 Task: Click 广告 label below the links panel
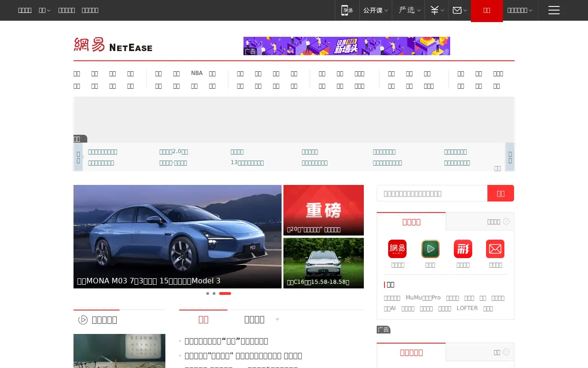tap(384, 329)
